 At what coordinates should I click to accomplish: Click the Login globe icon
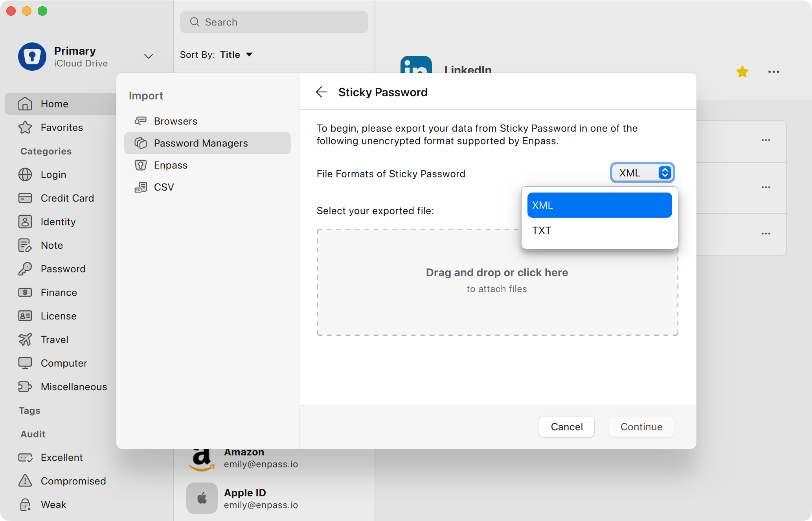pos(25,174)
